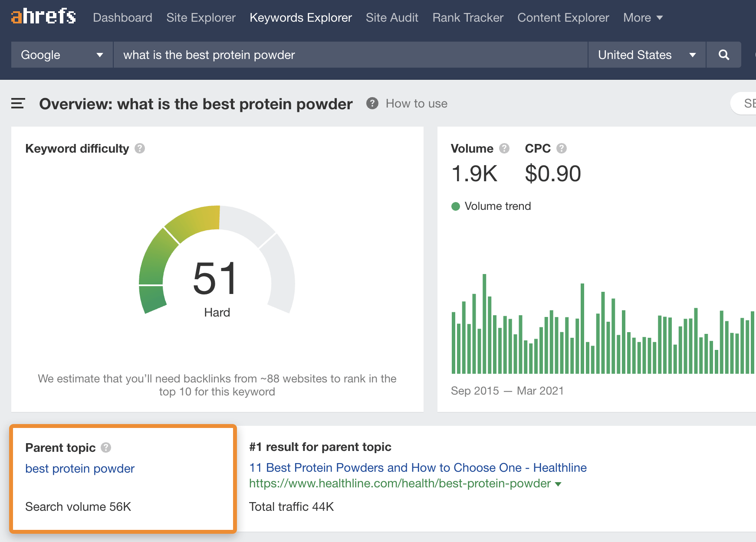756x542 pixels.
Task: Click the magnifying glass search button
Action: [x=723, y=55]
